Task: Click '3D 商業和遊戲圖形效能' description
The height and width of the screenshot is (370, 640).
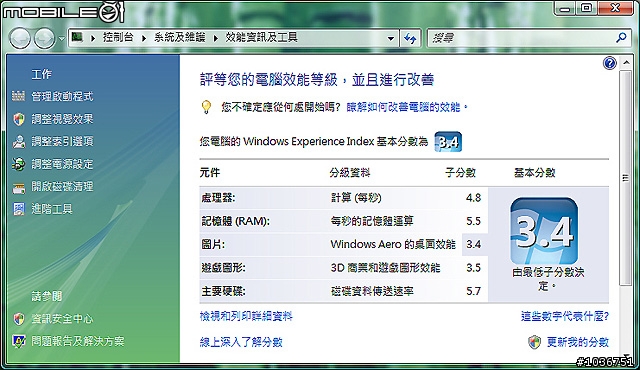Action: point(385,268)
